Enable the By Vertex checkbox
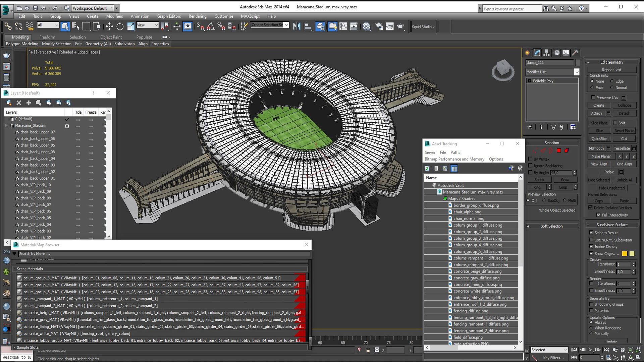This screenshot has height=362, width=644. pos(530,159)
